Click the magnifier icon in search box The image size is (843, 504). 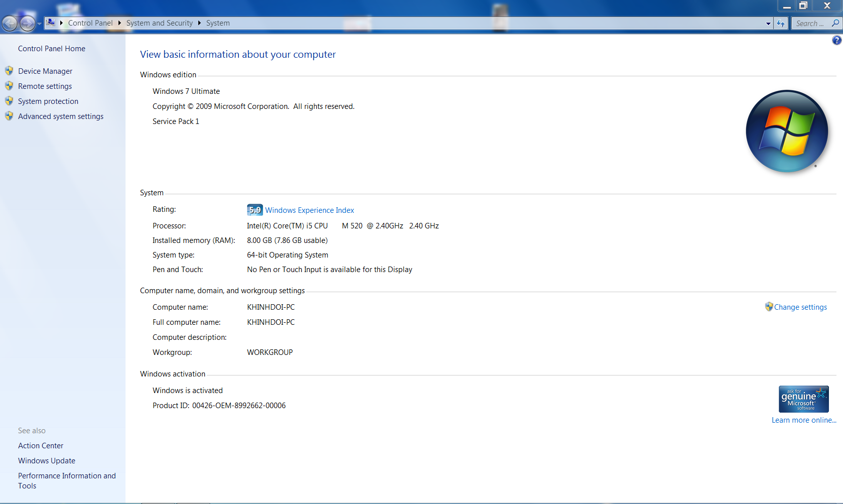[835, 23]
